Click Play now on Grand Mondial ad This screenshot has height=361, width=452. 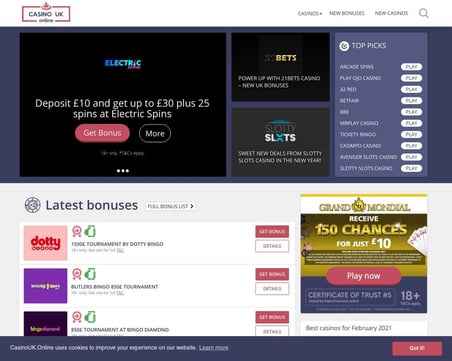point(363,276)
